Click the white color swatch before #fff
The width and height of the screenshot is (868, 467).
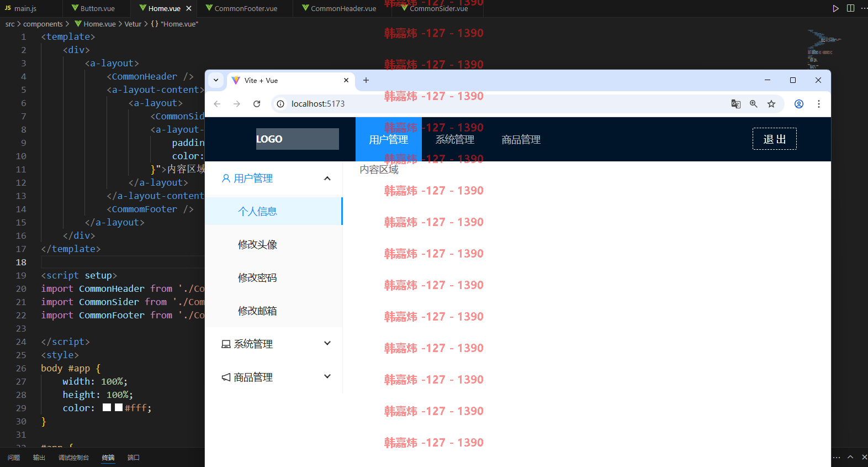(x=119, y=408)
